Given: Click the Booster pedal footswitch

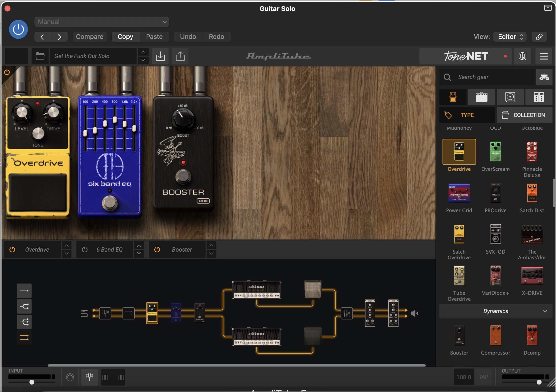Looking at the screenshot, I should pos(183,177).
